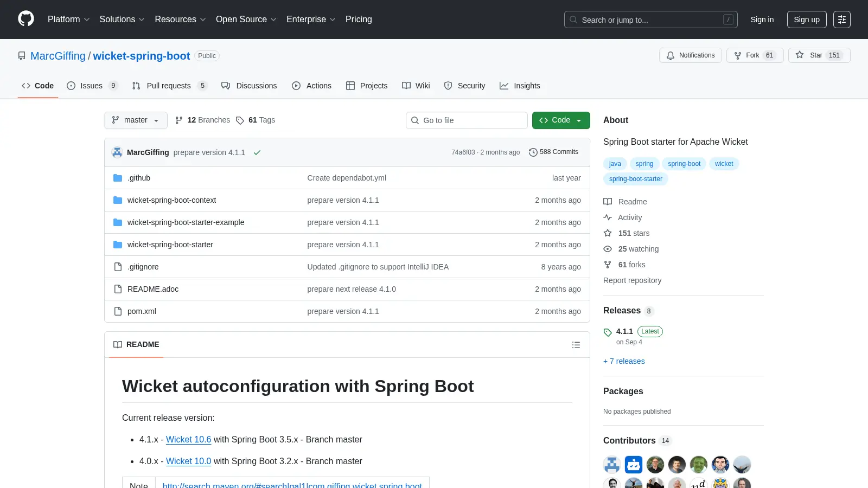Viewport: 868px width, 488px height.
Task: Expand the Enterprise menu
Action: (x=311, y=20)
